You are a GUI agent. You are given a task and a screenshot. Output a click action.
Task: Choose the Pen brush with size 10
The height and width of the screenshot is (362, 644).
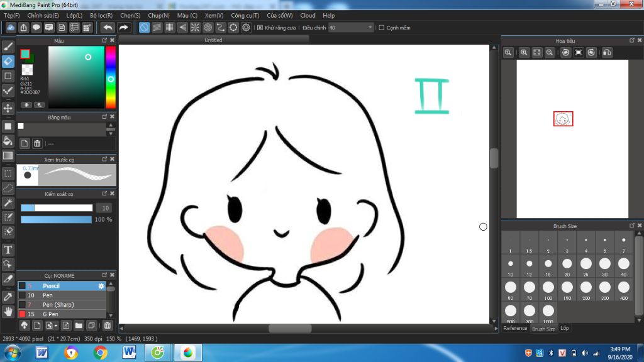click(62, 295)
